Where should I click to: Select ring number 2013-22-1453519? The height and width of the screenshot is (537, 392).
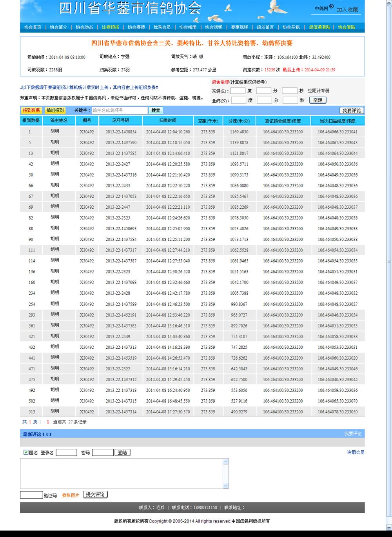(121, 358)
